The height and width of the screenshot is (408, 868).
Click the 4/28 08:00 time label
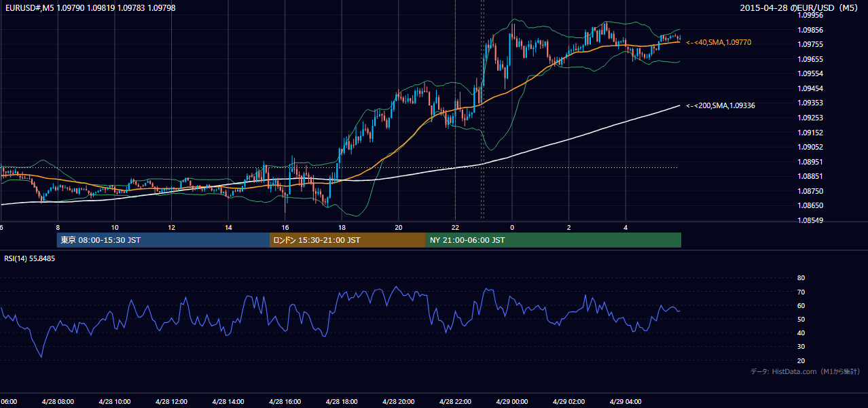click(x=57, y=401)
